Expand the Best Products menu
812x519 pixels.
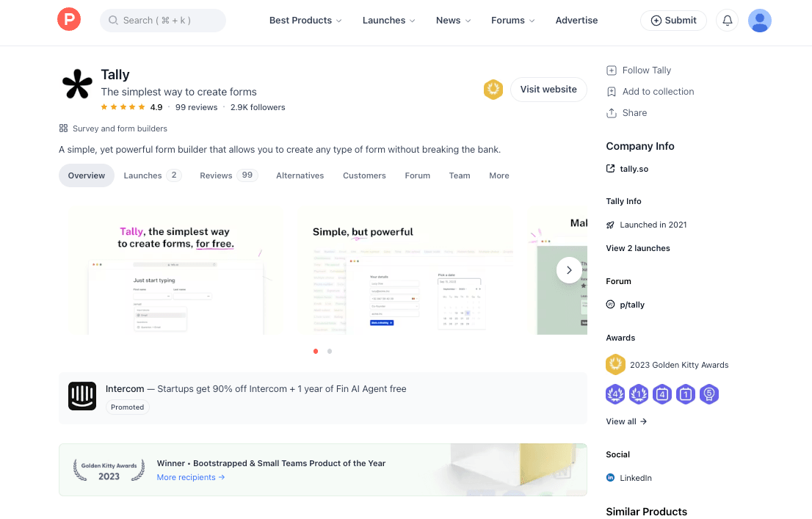pyautogui.click(x=305, y=21)
